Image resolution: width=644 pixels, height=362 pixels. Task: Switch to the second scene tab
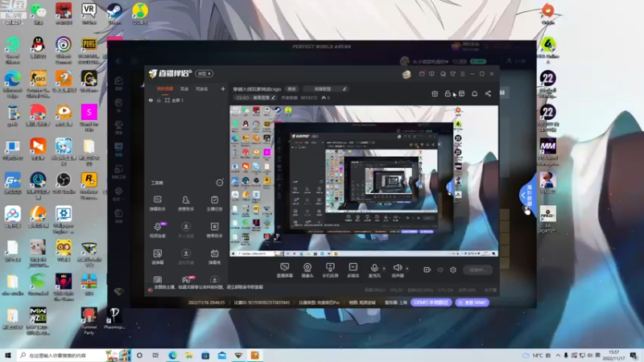coord(184,88)
